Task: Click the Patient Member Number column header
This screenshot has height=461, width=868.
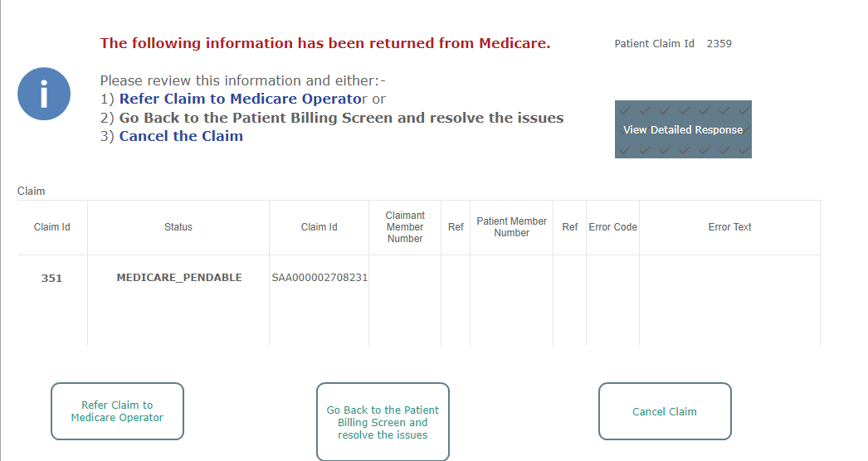Action: [x=511, y=227]
